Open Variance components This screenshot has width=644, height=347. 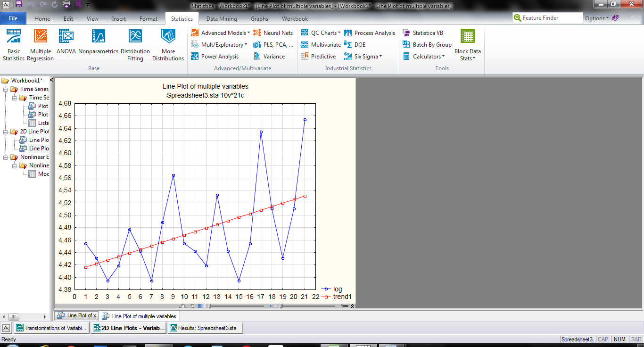click(x=269, y=57)
